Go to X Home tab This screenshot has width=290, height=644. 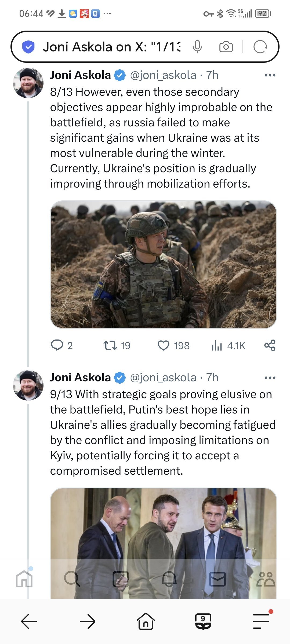[24, 579]
